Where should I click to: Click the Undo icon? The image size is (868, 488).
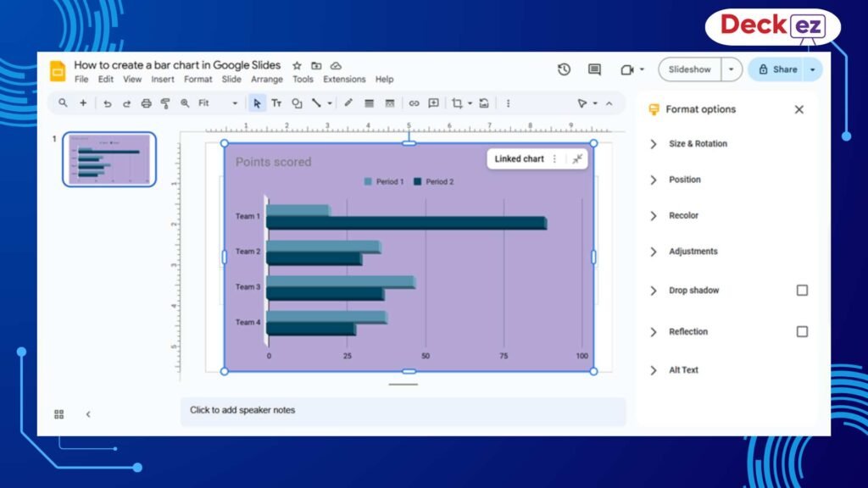[107, 103]
